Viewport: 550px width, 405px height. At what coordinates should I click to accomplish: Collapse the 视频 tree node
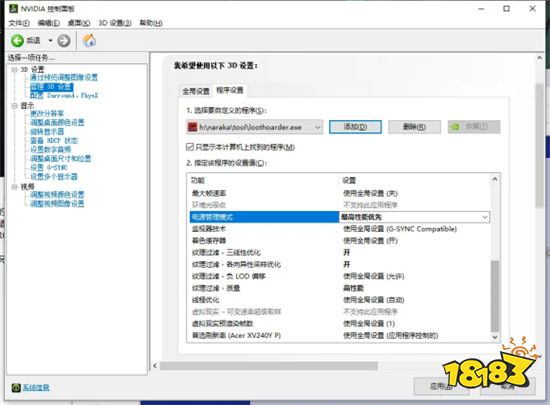[x=15, y=187]
